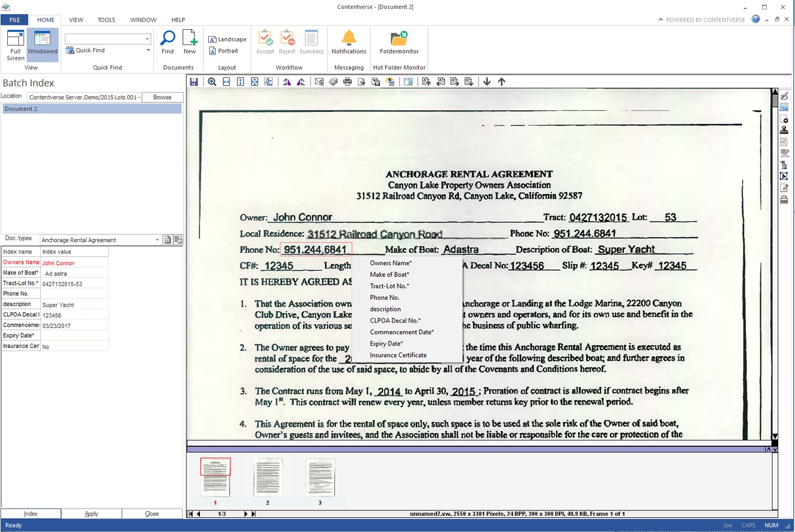
Task: Click the Phone No. index value field
Action: (74, 294)
